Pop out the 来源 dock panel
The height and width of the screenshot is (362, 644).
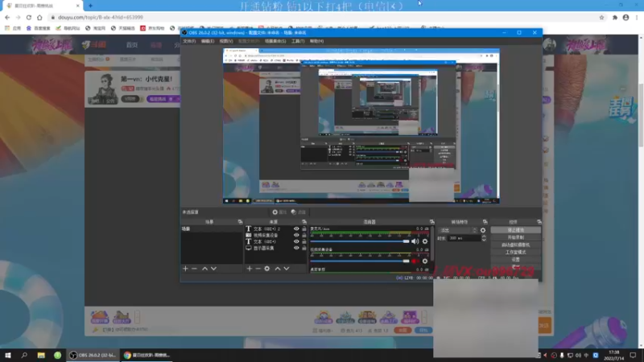tap(304, 222)
